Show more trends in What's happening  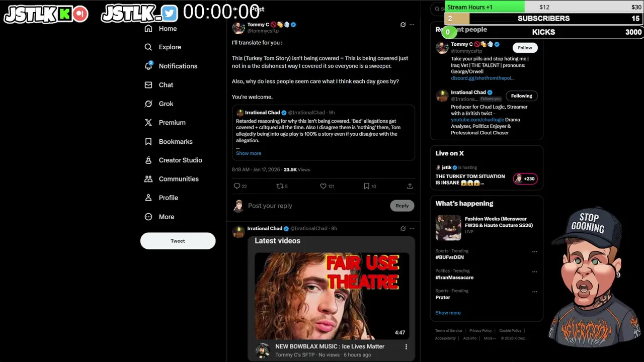pos(448,313)
